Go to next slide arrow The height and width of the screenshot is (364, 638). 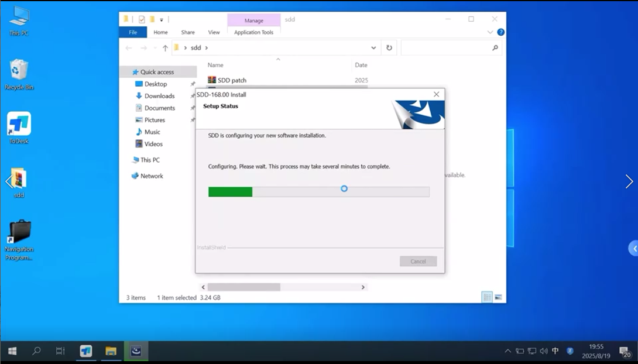click(x=629, y=181)
